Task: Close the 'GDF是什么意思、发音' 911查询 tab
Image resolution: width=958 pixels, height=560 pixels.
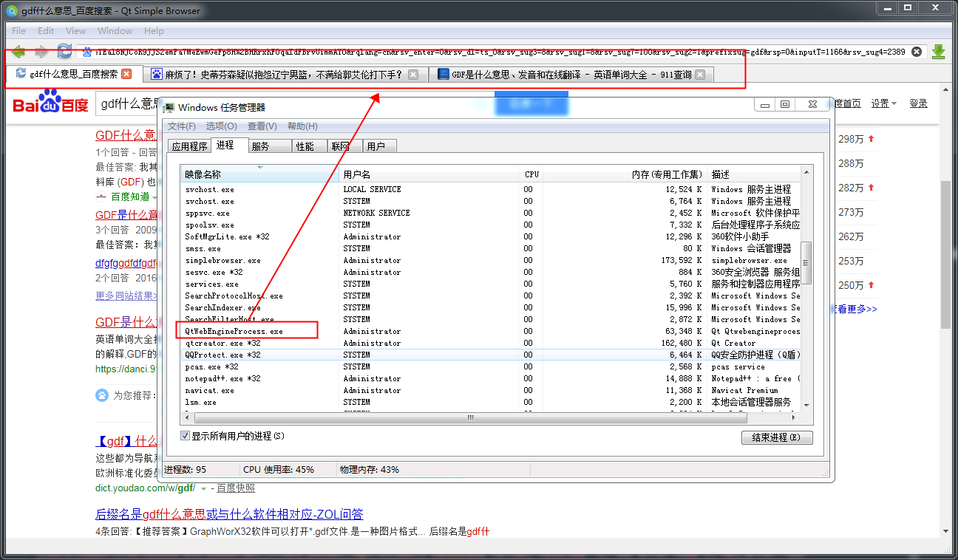Action: point(700,75)
